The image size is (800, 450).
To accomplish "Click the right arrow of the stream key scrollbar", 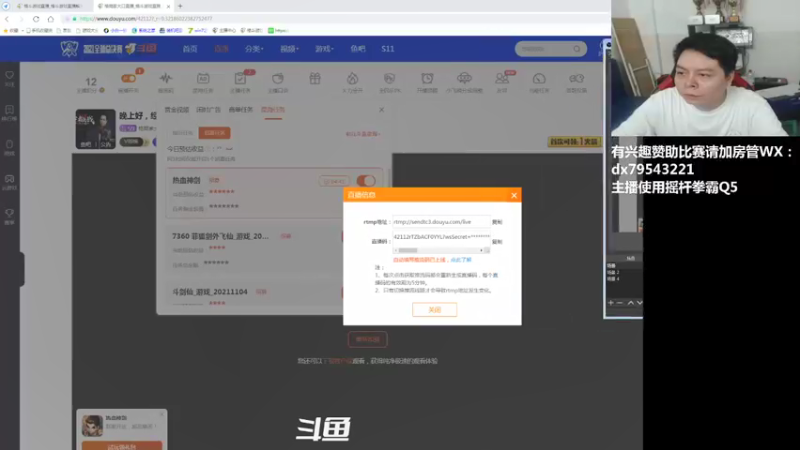I will [x=481, y=251].
